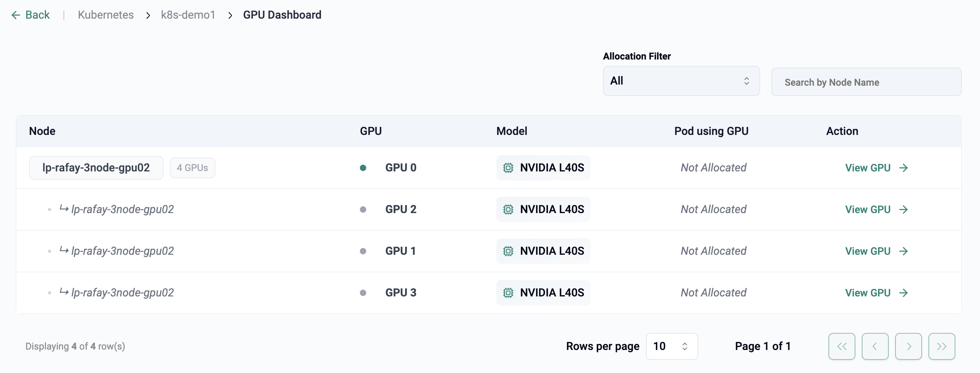Click the Search by Node Name field

click(x=866, y=82)
